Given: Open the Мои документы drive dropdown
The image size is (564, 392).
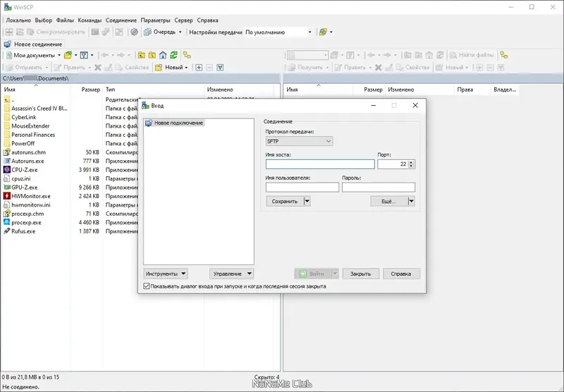Looking at the screenshot, I should click(59, 56).
